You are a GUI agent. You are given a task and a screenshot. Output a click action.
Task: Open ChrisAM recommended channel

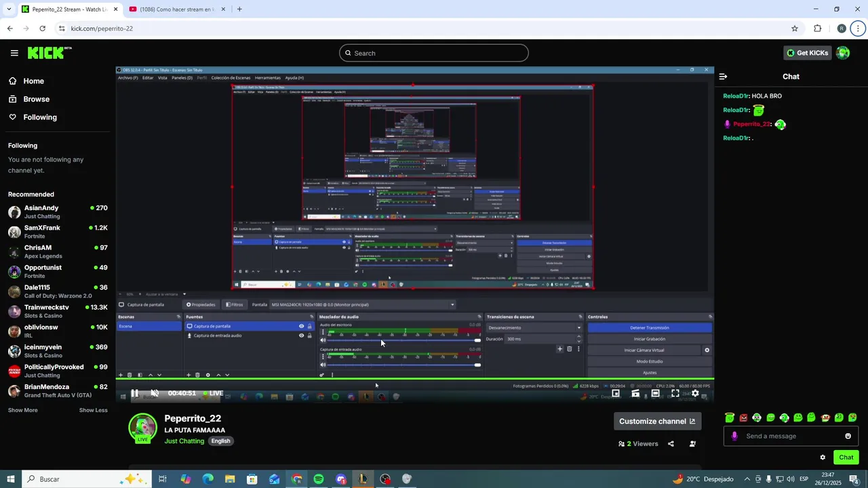pyautogui.click(x=58, y=251)
